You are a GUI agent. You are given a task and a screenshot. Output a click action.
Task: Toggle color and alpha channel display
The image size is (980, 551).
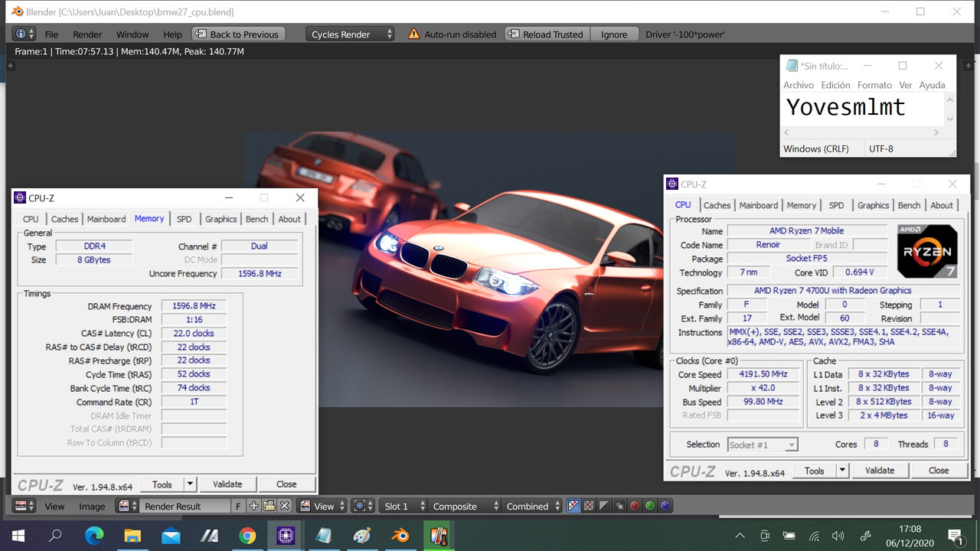pos(573,506)
